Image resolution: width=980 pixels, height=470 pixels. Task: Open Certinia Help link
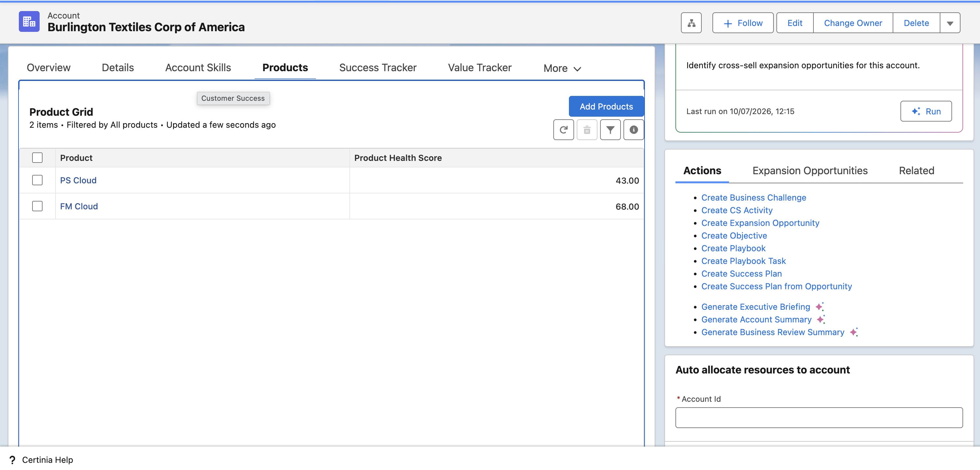pyautogui.click(x=47, y=460)
